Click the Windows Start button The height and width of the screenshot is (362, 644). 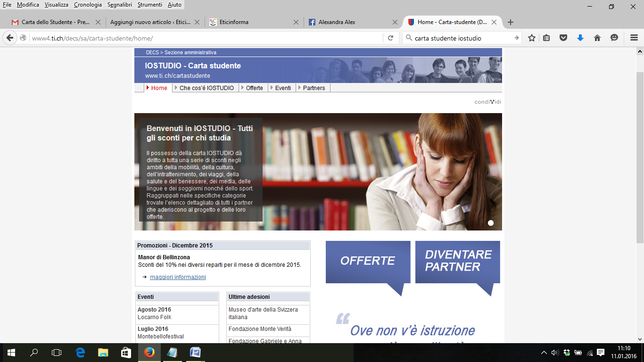pos(11,353)
